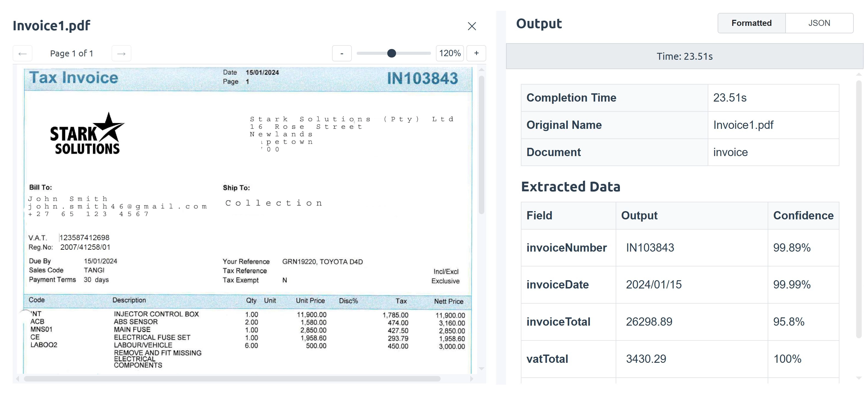Screen dimensions: 868x395
Task: Click the zoom slider handle
Action: (391, 53)
